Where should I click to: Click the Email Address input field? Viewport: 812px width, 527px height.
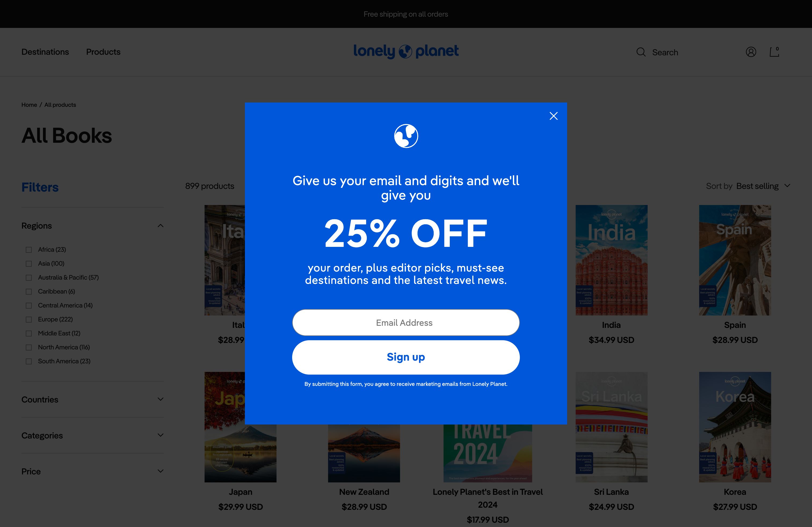point(405,322)
